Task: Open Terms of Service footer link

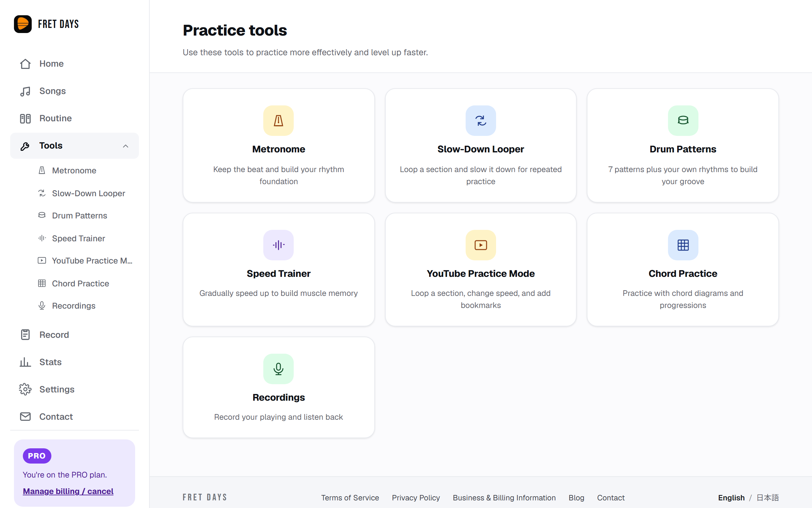Action: pos(350,498)
